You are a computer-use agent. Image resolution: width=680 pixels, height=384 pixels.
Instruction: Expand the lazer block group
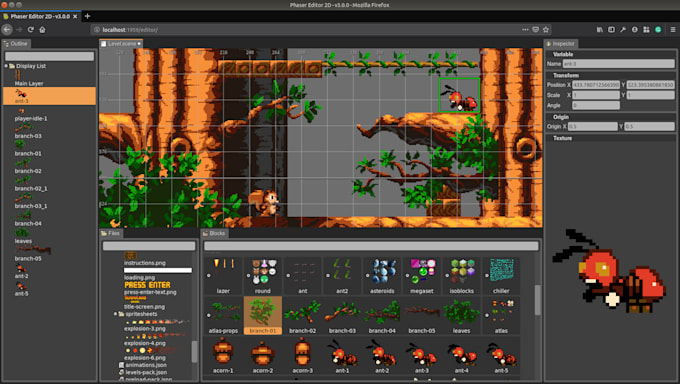point(209,276)
